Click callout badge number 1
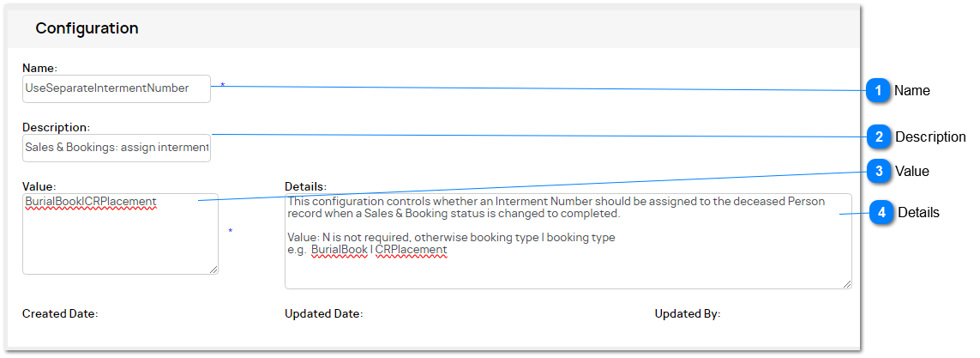Viewport: 980px width, 358px height. pos(878,91)
